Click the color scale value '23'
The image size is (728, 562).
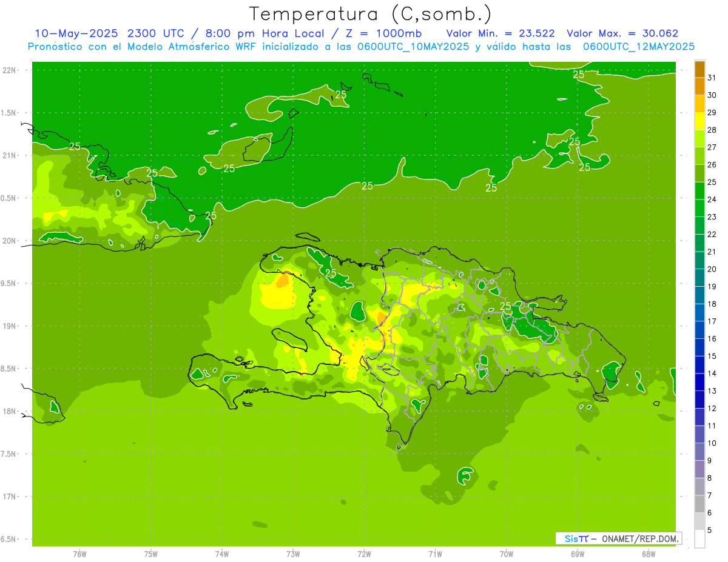click(x=712, y=217)
